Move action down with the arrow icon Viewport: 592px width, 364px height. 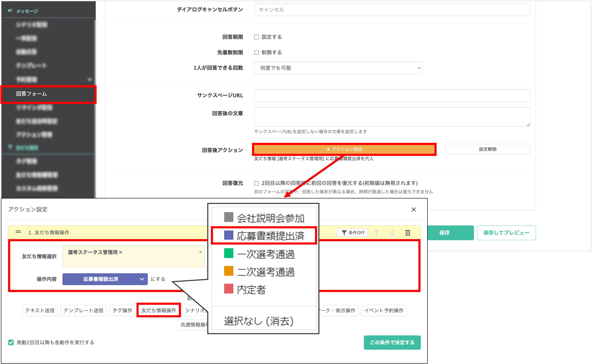point(392,233)
